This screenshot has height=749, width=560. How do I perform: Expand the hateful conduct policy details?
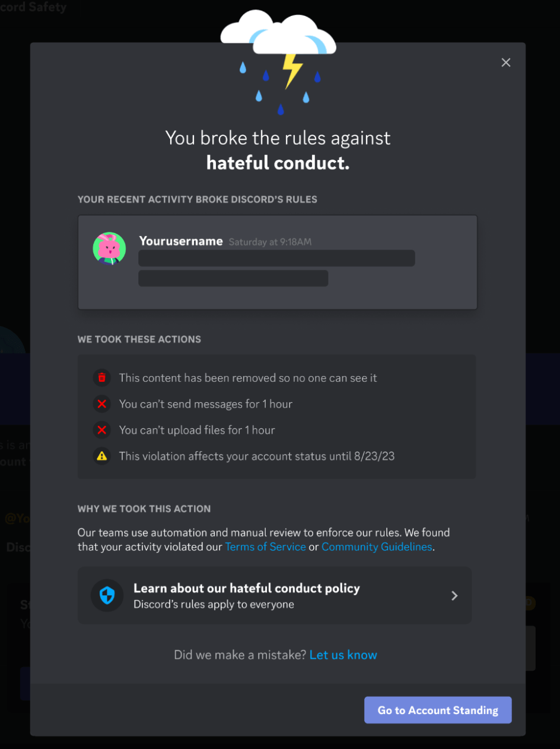[274, 595]
